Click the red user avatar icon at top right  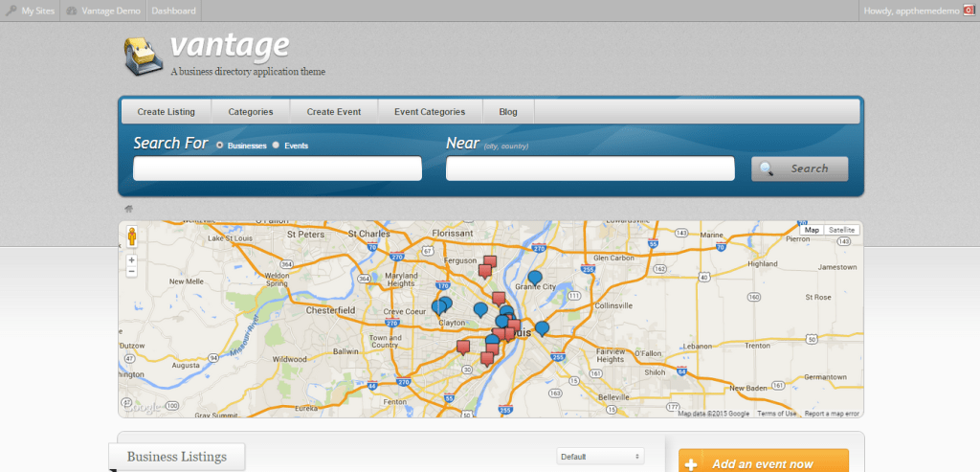(969, 11)
